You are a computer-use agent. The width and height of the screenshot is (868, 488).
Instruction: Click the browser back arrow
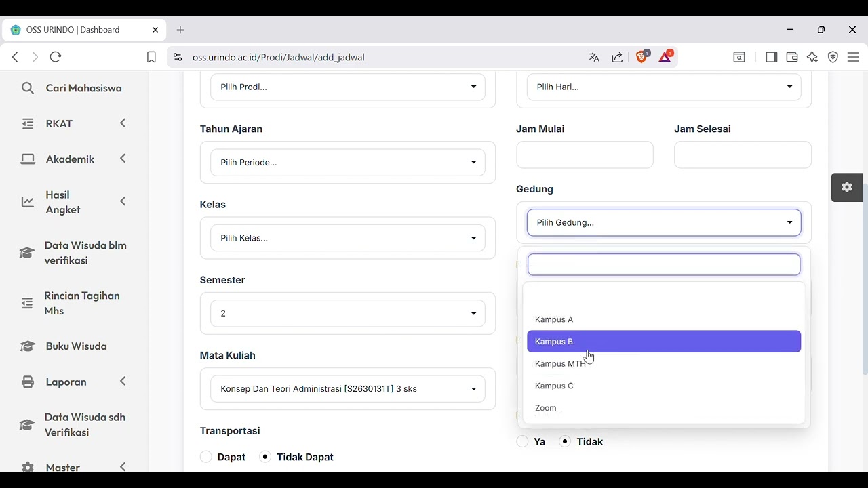15,57
